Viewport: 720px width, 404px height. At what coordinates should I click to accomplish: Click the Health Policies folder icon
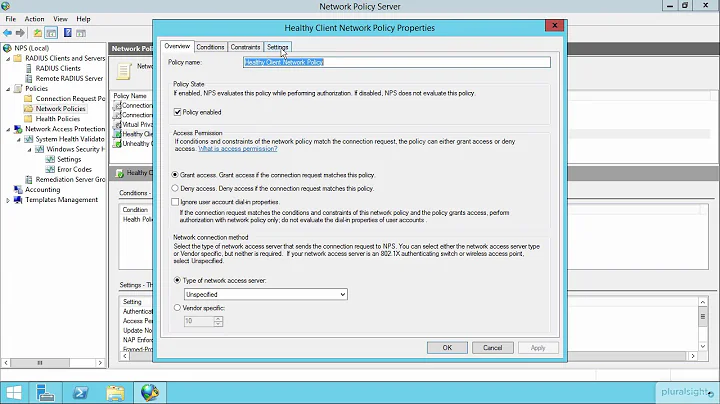pyautogui.click(x=28, y=119)
